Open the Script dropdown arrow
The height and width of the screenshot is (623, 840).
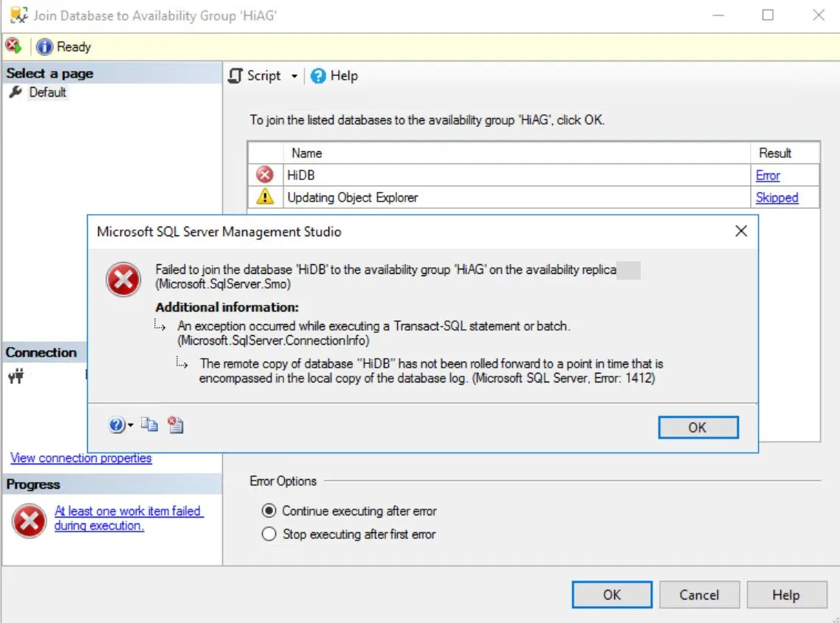tap(294, 77)
